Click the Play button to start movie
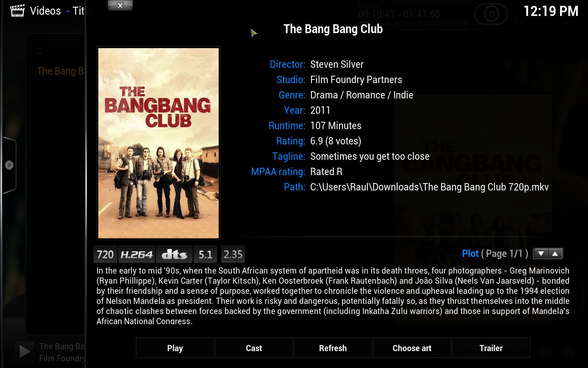The height and width of the screenshot is (368, 588). pyautogui.click(x=175, y=348)
